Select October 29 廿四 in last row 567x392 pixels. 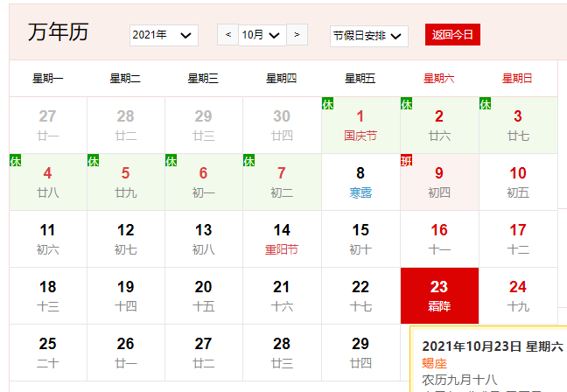(360, 353)
